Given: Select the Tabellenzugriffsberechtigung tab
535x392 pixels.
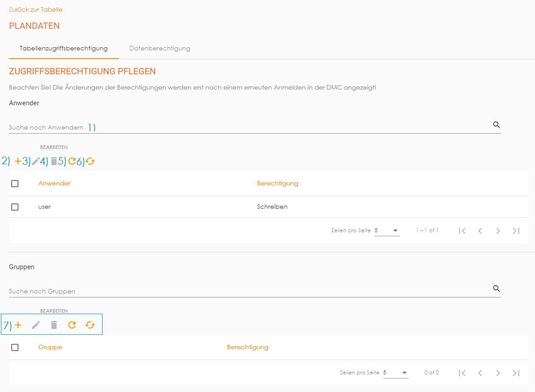Looking at the screenshot, I should pos(63,48).
